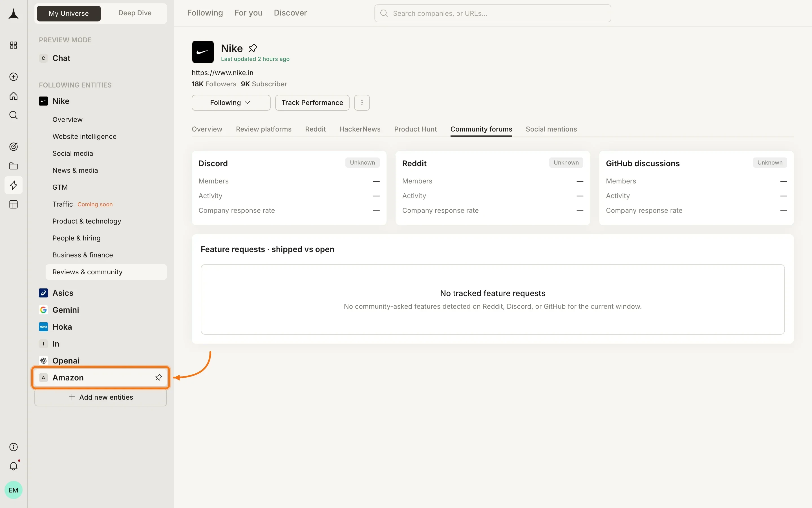Expand the In entity

[x=101, y=344]
